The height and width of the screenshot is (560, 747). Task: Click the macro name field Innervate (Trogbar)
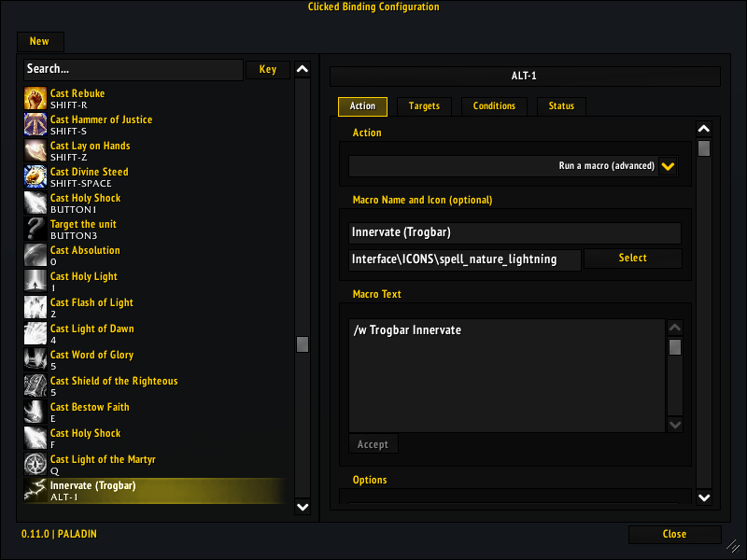tap(514, 232)
